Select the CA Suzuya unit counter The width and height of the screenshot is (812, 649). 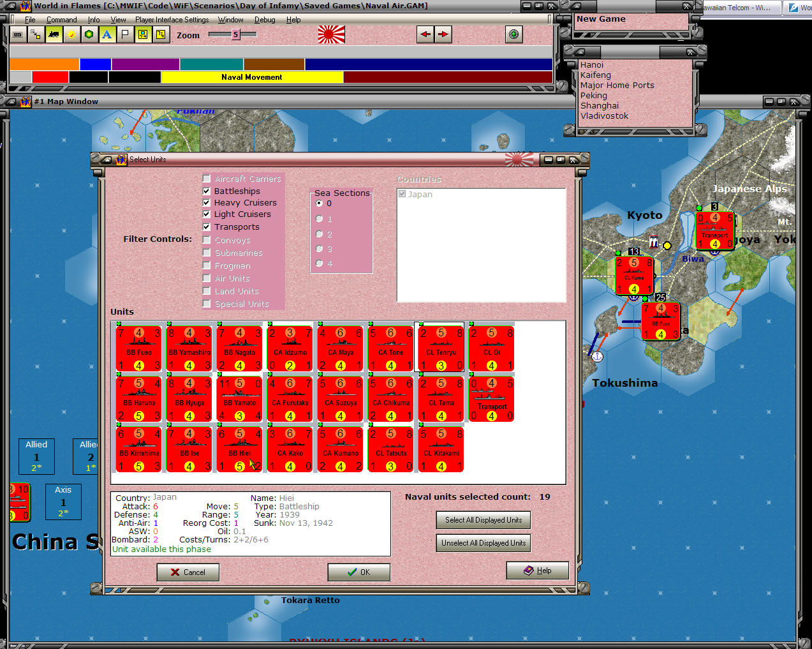[x=341, y=399]
